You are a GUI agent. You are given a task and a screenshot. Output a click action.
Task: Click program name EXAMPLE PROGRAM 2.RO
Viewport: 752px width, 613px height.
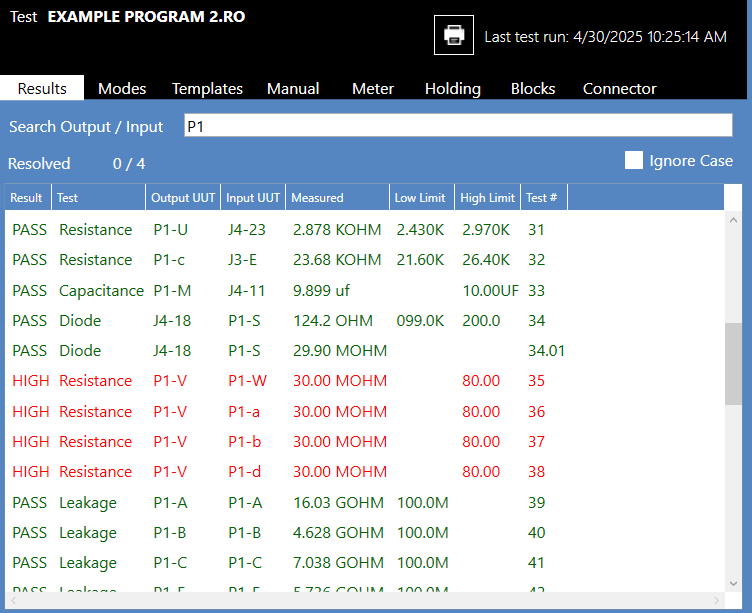[146, 17]
